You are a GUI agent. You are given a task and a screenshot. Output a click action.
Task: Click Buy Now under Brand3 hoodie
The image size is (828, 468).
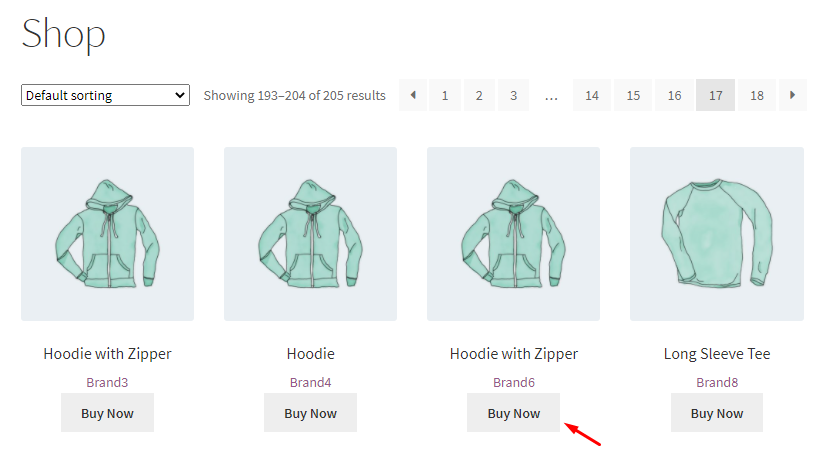click(x=107, y=413)
